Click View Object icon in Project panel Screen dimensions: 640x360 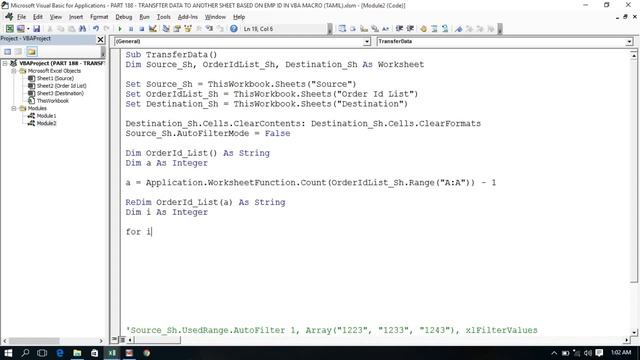[18, 51]
